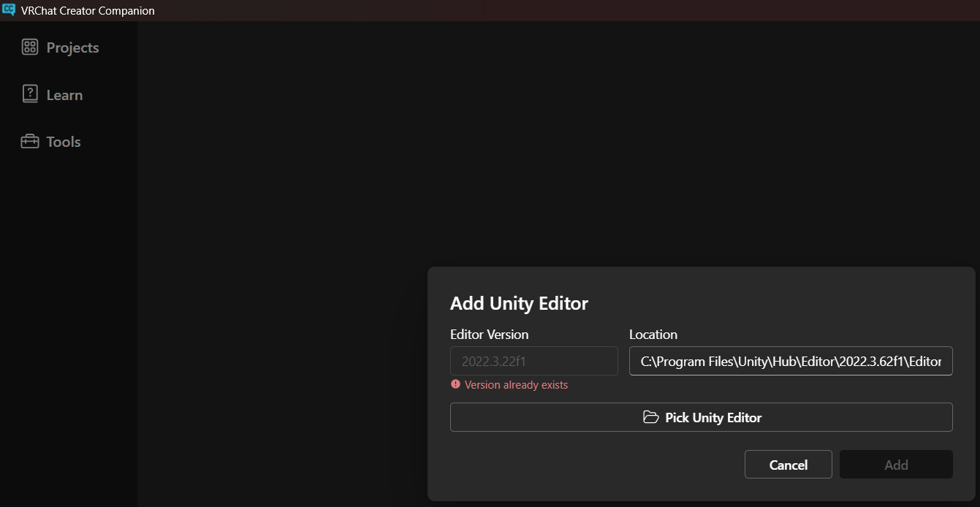Viewport: 980px width, 507px height.
Task: Click the 'Version already exists' error text
Action: (x=516, y=385)
